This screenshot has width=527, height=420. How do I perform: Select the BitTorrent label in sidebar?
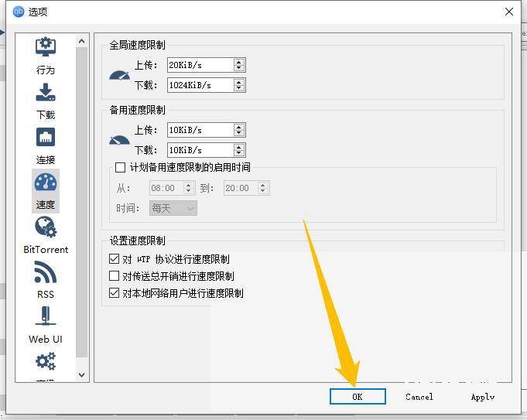pos(46,250)
